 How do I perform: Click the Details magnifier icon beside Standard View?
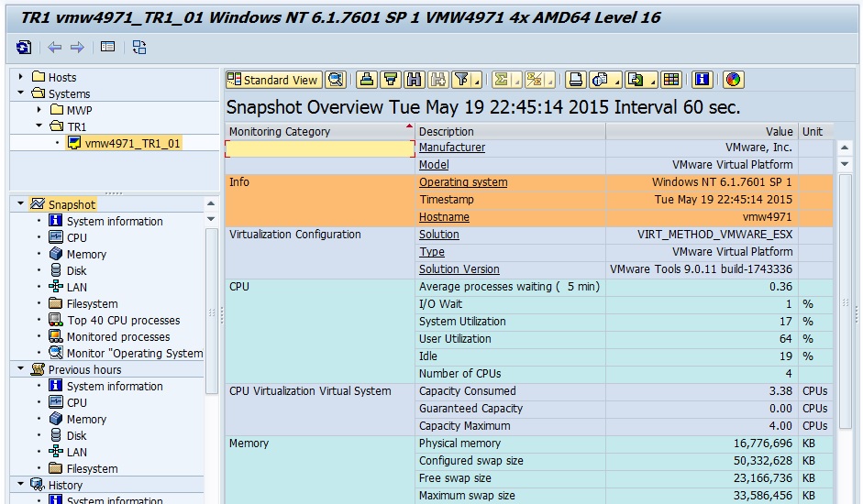point(336,80)
